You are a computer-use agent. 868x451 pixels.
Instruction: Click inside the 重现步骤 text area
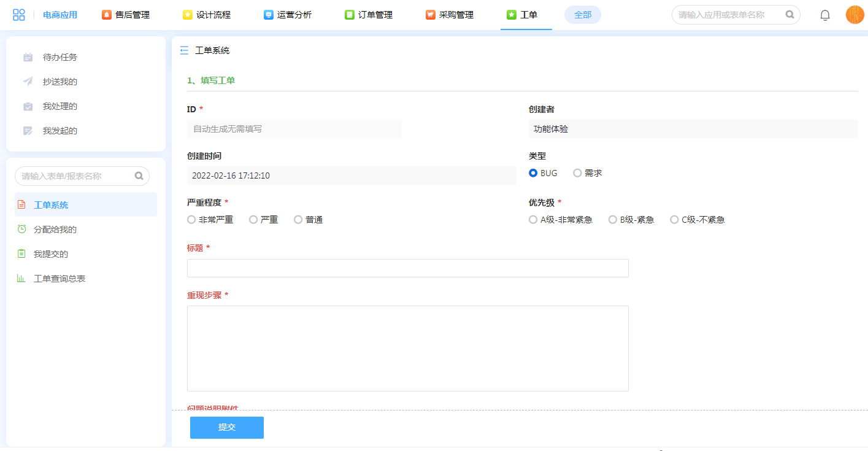tap(407, 348)
